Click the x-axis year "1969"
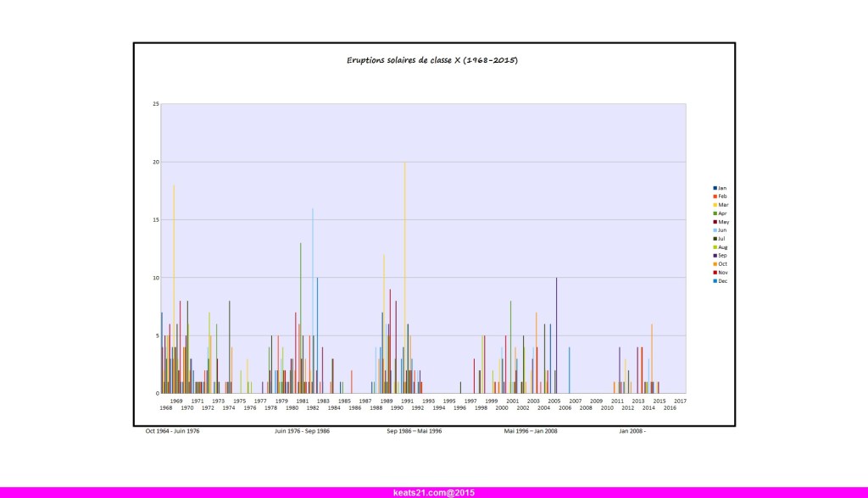The height and width of the screenshot is (498, 868). [176, 401]
